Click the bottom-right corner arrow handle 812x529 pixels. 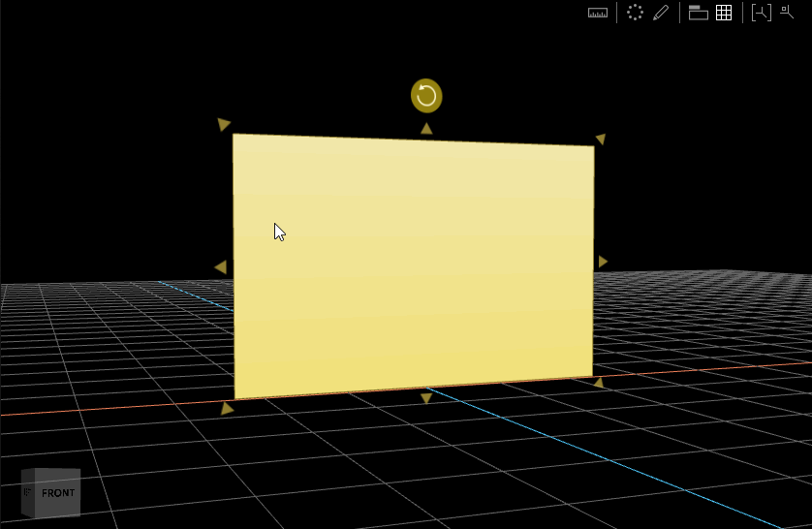(x=599, y=383)
